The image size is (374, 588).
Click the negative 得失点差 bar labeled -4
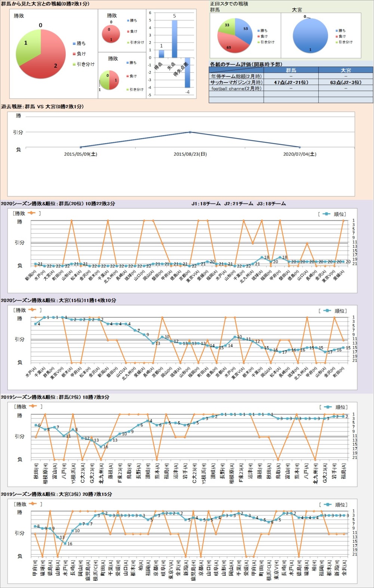187,72
